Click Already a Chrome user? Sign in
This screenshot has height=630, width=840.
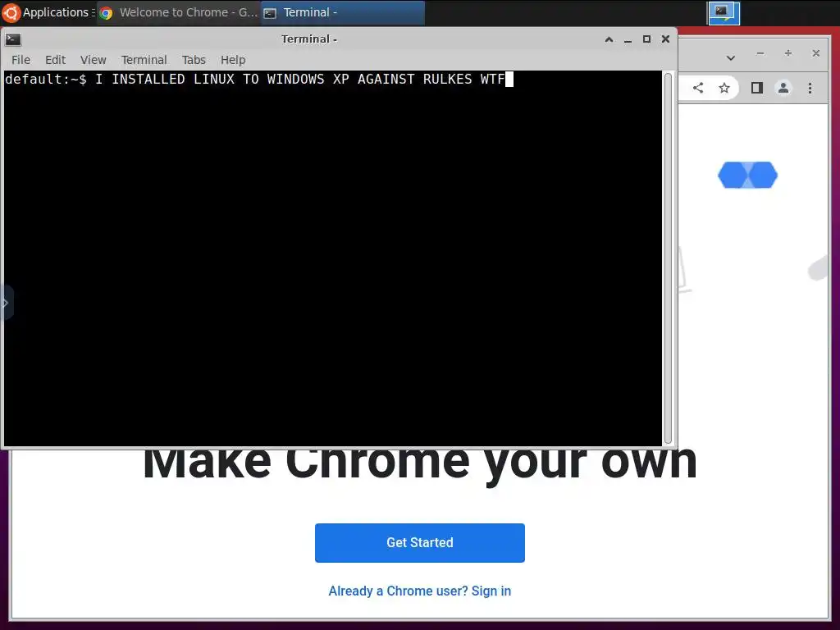[420, 591]
